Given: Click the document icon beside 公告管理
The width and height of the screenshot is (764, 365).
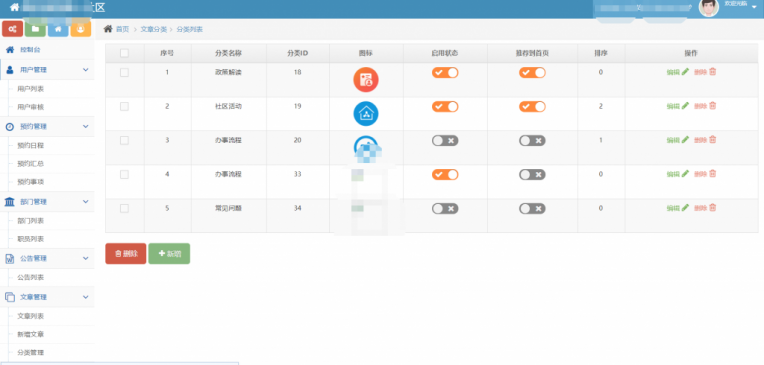Looking at the screenshot, I should tap(10, 258).
